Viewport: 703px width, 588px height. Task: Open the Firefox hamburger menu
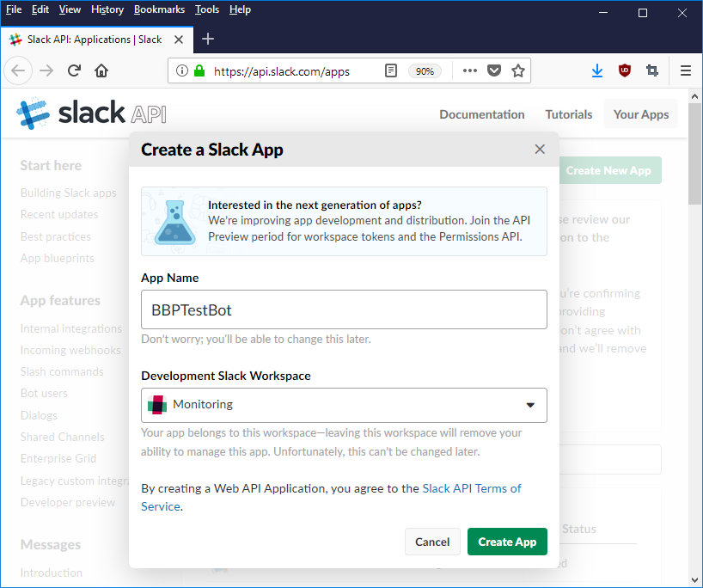pos(686,70)
